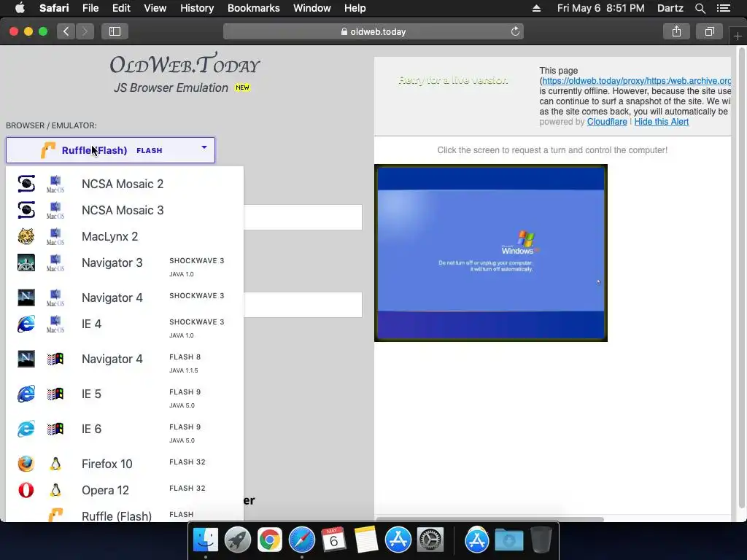This screenshot has width=747, height=560.
Task: Click the Windows XP emulator screen
Action: pyautogui.click(x=491, y=253)
